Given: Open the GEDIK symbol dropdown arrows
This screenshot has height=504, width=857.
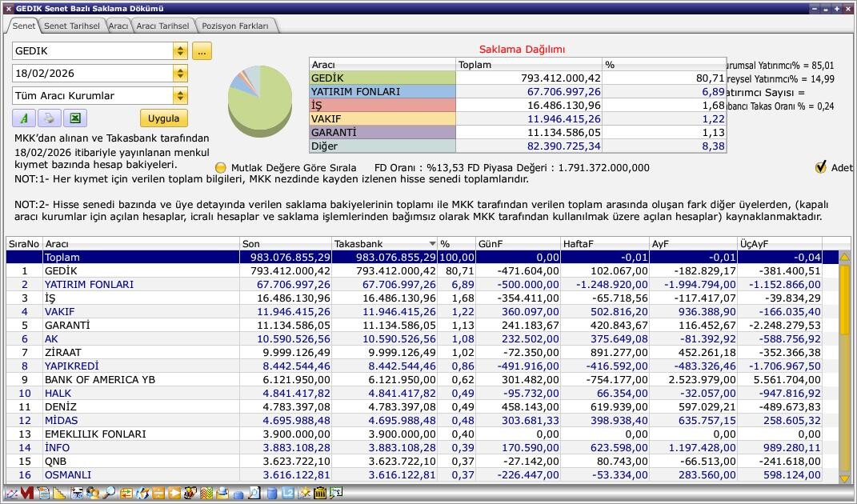Looking at the screenshot, I should click(180, 51).
